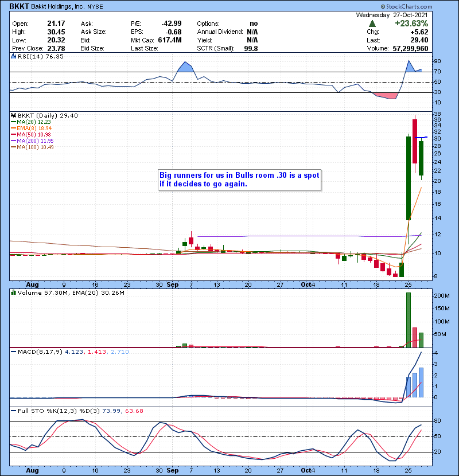Click the volume bars icon beside Volume 57.30M

click(x=13, y=293)
